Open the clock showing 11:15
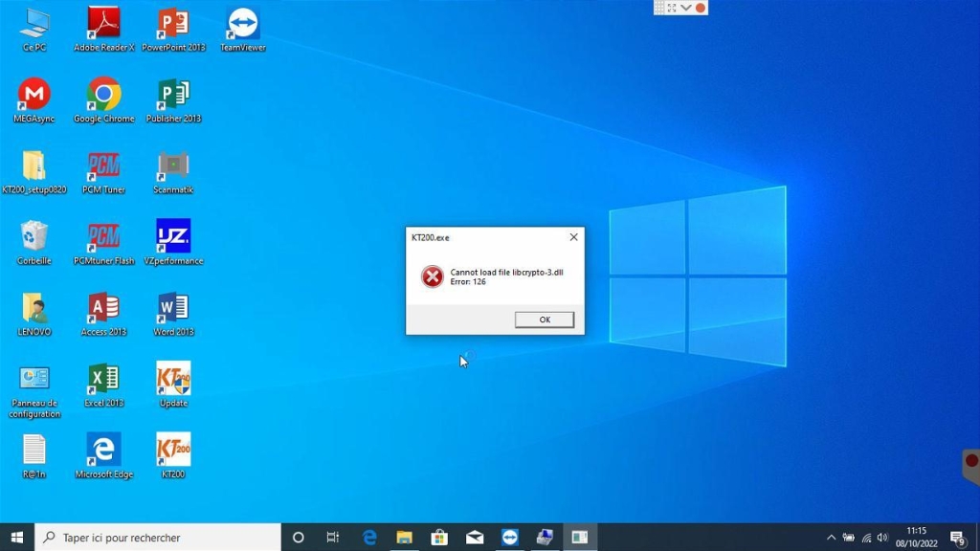The height and width of the screenshot is (551, 980). [x=916, y=538]
